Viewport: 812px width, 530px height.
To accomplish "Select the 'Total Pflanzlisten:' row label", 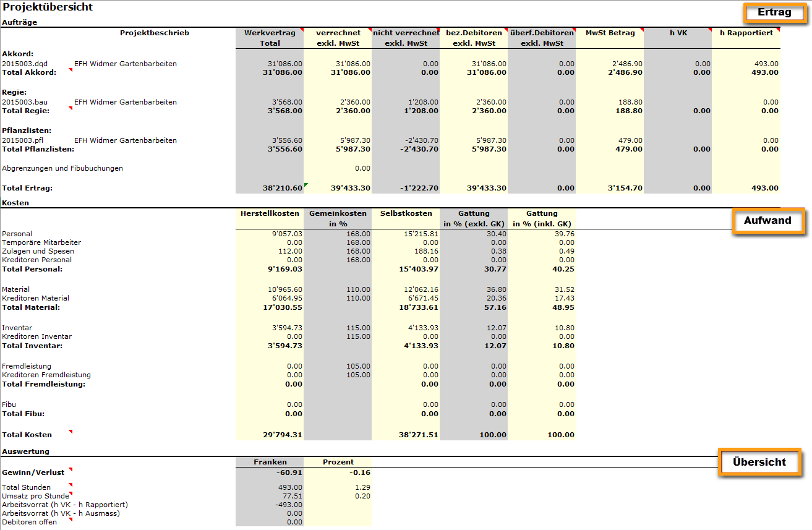I will (x=38, y=149).
